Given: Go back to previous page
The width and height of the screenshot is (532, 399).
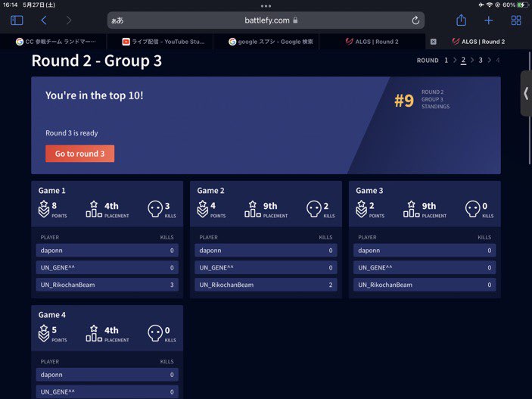Looking at the screenshot, I should pos(44,20).
